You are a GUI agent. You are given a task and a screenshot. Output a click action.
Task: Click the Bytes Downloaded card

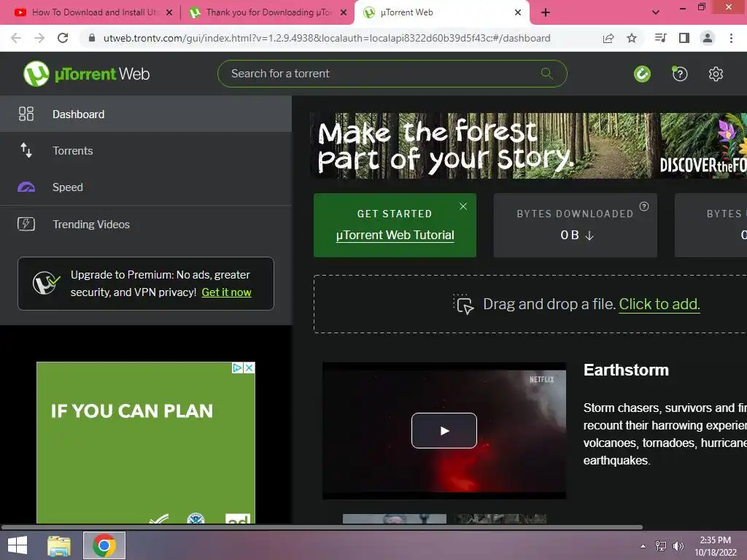pyautogui.click(x=575, y=225)
